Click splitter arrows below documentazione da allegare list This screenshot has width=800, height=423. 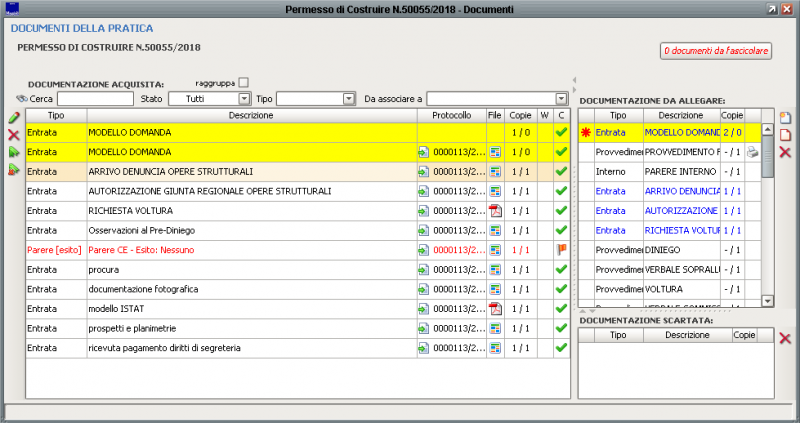[587, 311]
